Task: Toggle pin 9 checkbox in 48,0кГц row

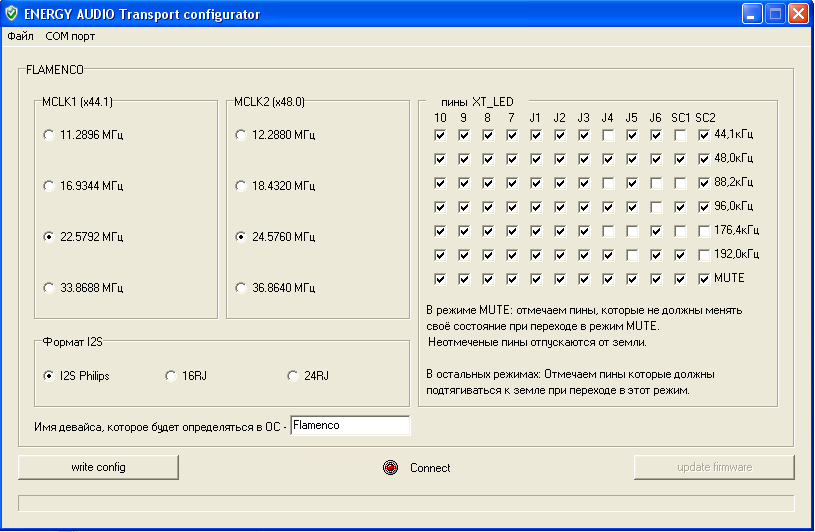Action: point(464,159)
